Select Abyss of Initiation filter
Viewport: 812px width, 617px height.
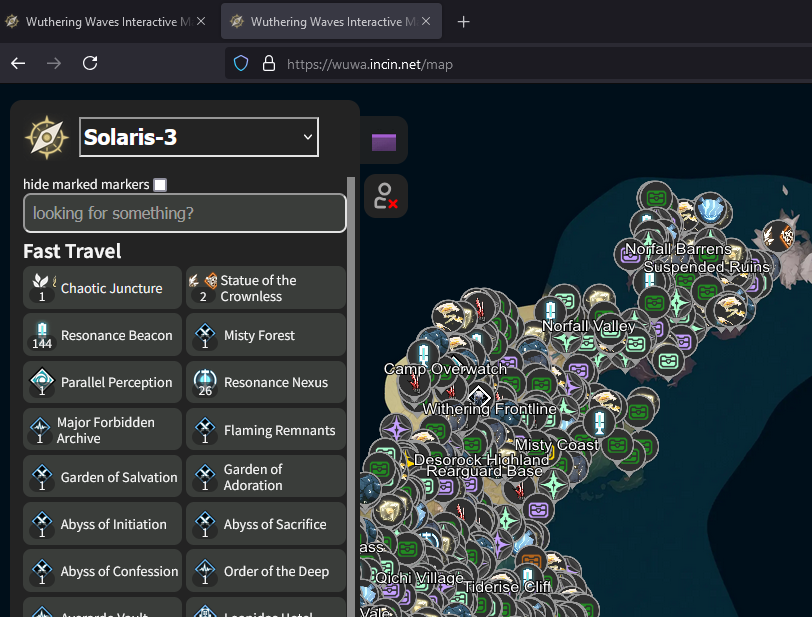[103, 524]
